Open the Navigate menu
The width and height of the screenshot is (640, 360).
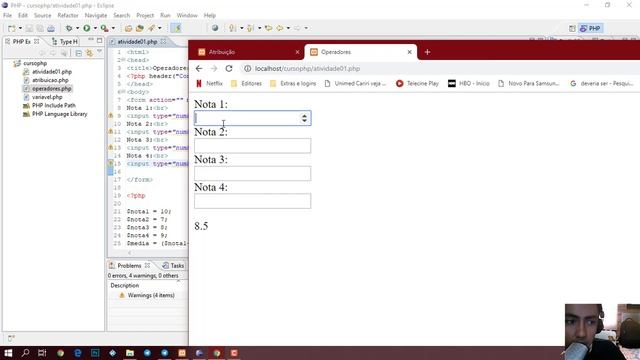coord(96,15)
